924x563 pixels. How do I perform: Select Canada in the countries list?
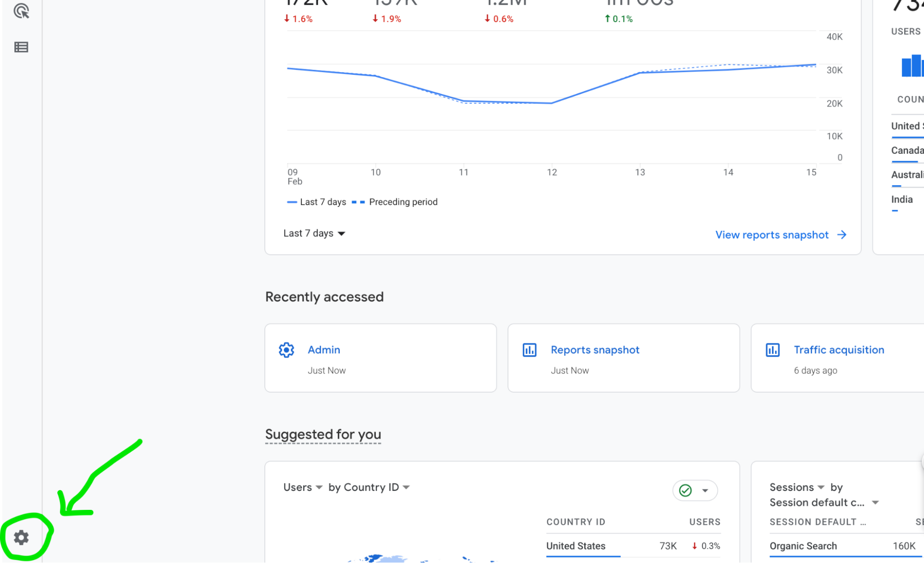[907, 150]
